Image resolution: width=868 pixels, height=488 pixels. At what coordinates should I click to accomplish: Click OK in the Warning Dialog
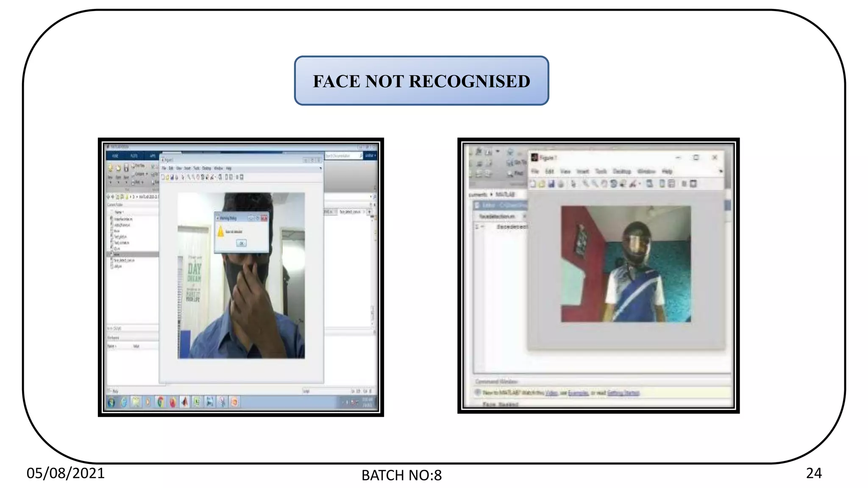[x=241, y=243]
